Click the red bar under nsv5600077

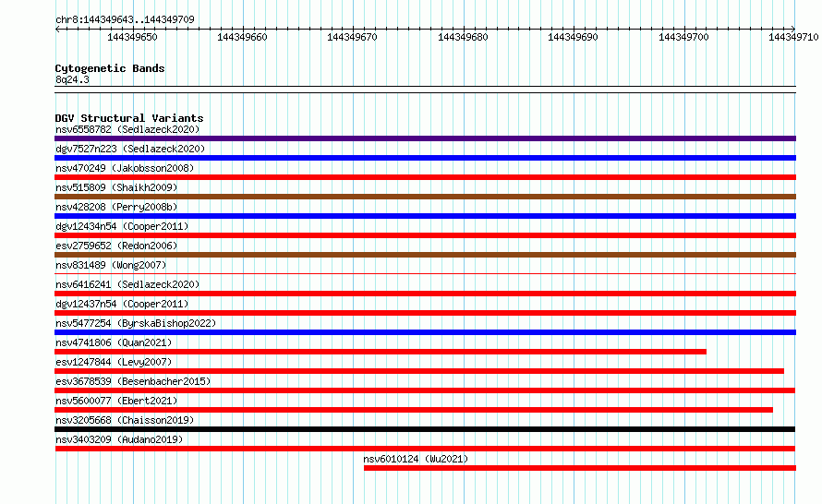(x=414, y=410)
